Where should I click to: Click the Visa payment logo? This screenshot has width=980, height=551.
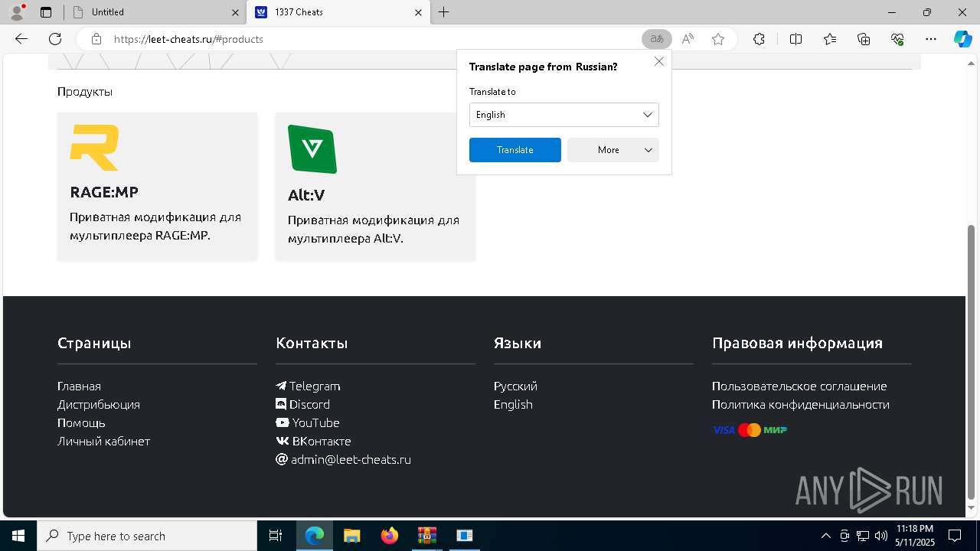point(724,430)
